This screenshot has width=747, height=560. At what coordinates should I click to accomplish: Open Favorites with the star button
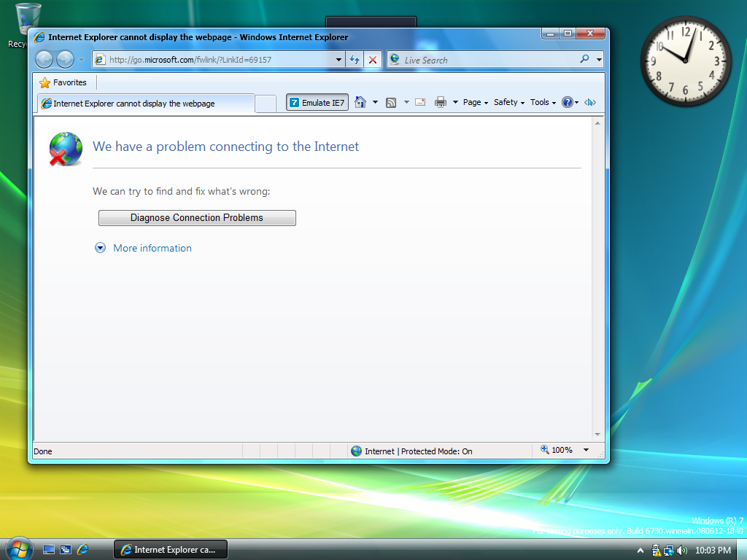(x=63, y=82)
